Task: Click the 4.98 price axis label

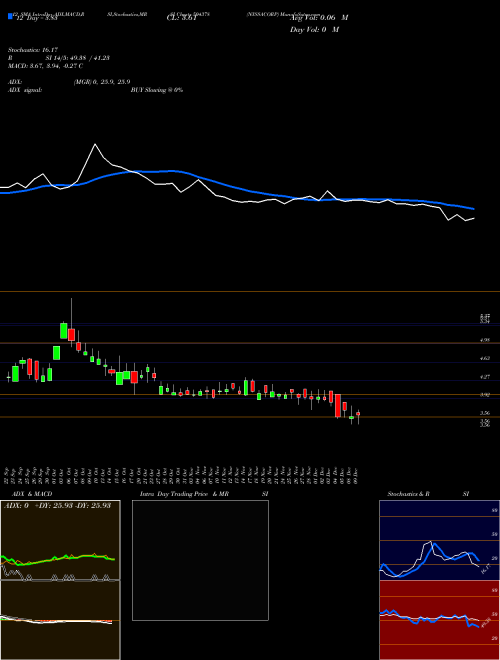Action: (485, 340)
